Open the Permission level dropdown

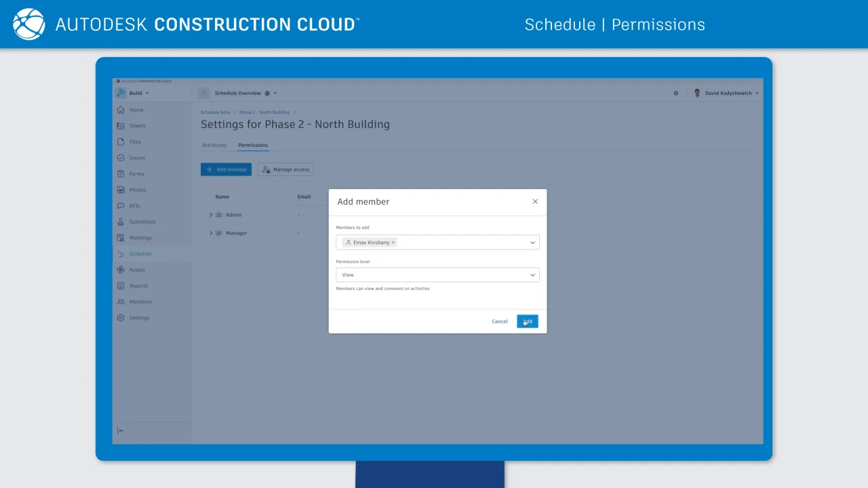[x=532, y=275]
